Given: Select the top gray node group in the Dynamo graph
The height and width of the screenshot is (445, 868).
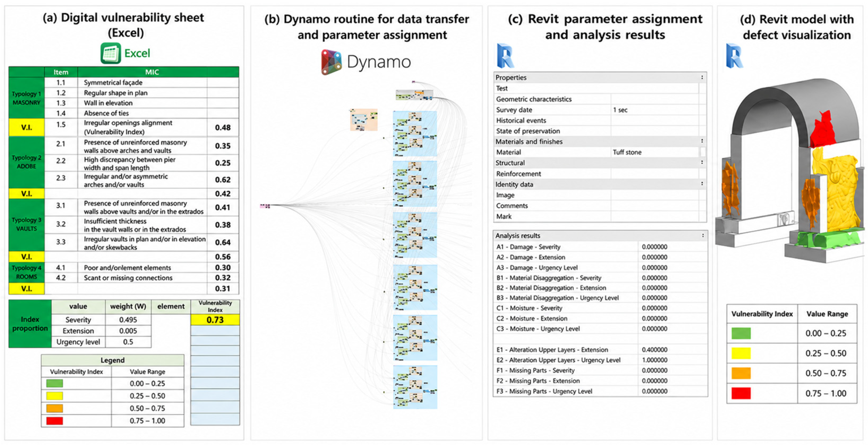Looking at the screenshot, I should point(414,95).
